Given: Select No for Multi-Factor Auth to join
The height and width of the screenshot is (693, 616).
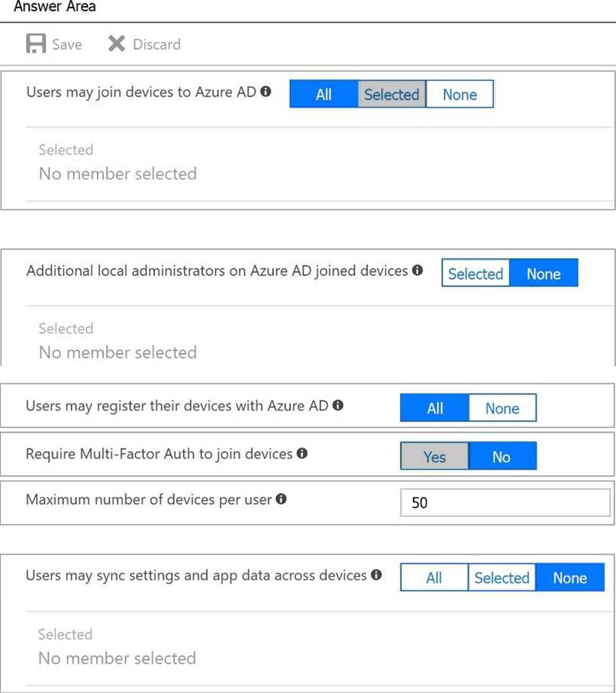Looking at the screenshot, I should pos(501,457).
